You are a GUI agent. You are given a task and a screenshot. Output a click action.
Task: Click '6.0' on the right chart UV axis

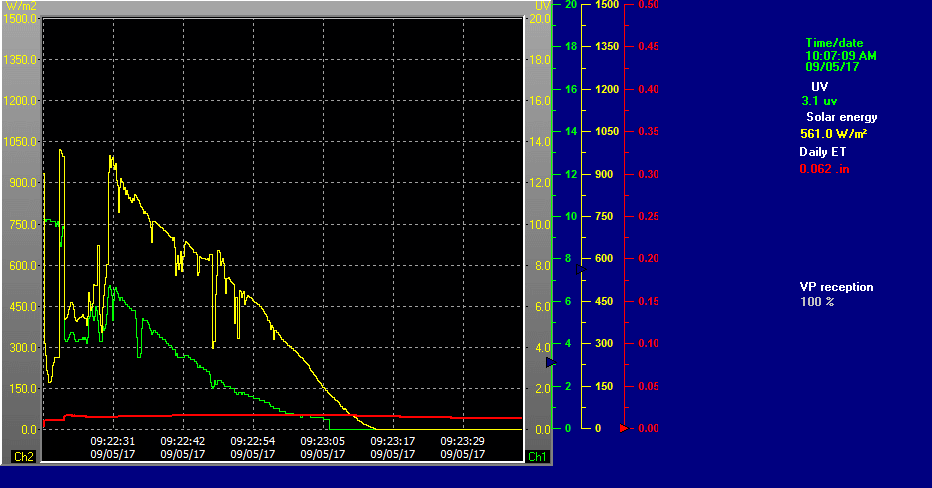(x=542, y=307)
